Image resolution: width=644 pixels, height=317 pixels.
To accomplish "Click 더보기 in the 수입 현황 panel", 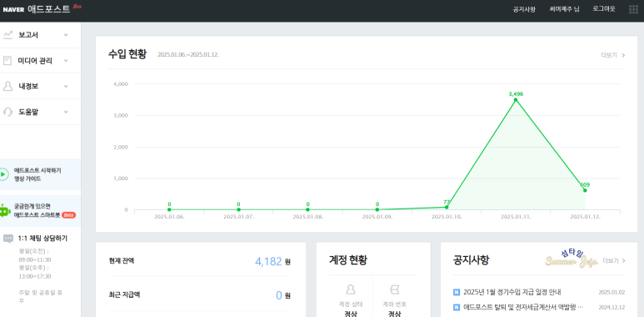I will tap(613, 55).
